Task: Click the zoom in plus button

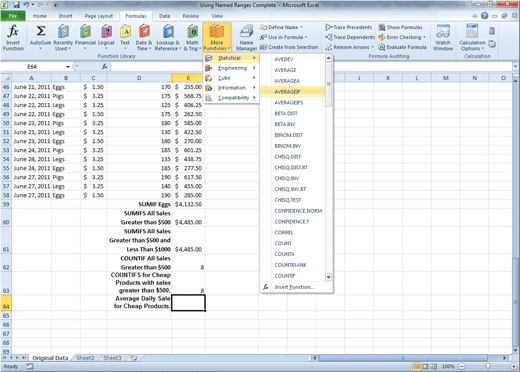Action: click(513, 366)
